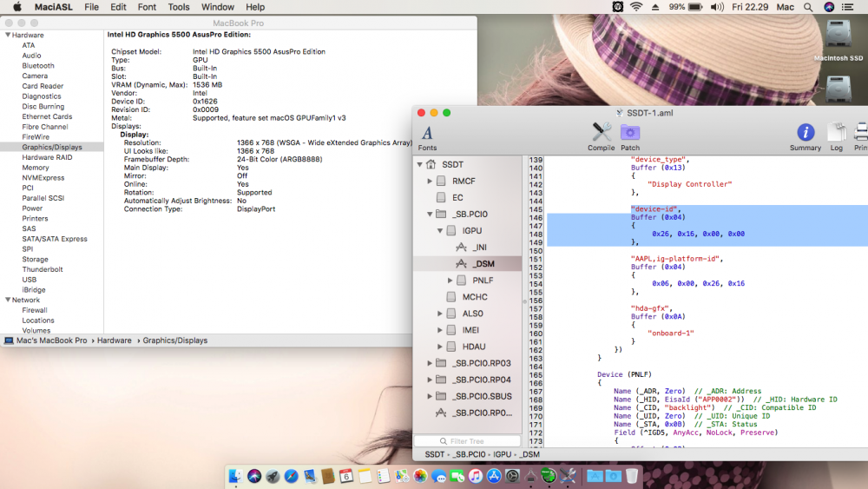The height and width of the screenshot is (489, 868).
Task: Collapse the Network section in System Information
Action: [8, 300]
